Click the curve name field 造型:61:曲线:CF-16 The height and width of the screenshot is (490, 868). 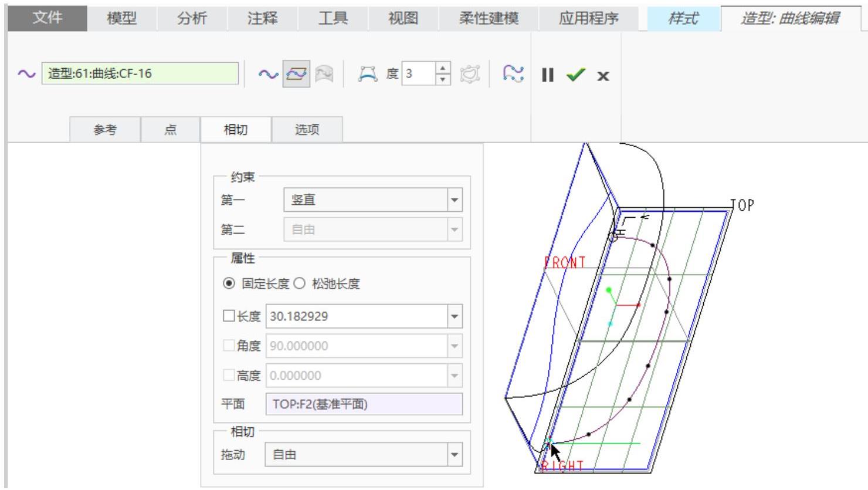(x=140, y=74)
